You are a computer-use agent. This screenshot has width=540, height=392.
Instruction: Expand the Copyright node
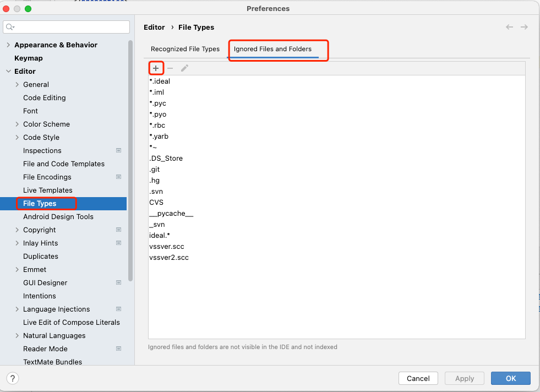coord(17,230)
